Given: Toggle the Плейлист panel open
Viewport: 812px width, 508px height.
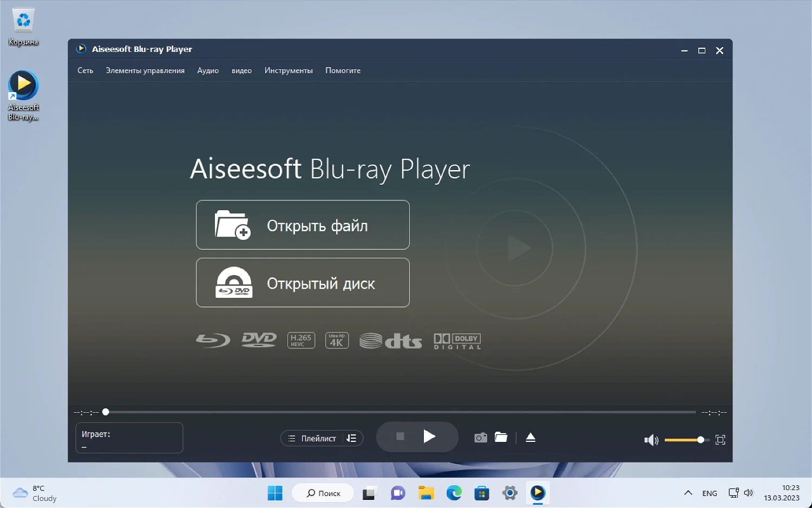Looking at the screenshot, I should (x=320, y=438).
